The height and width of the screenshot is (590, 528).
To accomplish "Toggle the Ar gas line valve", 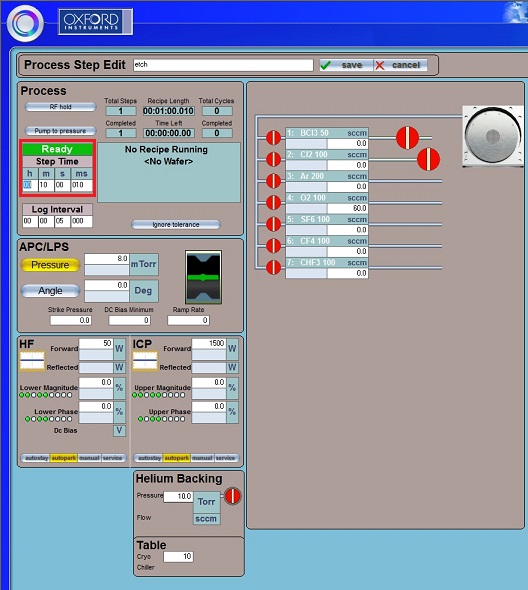I will (x=274, y=181).
